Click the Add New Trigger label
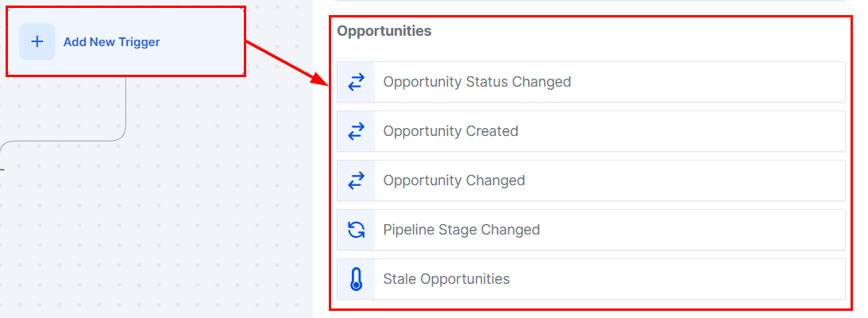Viewport: 868px width, 318px height. (111, 42)
